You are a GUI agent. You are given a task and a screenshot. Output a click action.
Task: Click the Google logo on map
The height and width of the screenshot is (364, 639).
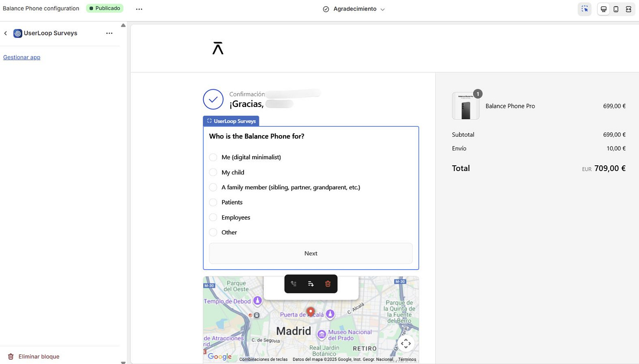219,357
